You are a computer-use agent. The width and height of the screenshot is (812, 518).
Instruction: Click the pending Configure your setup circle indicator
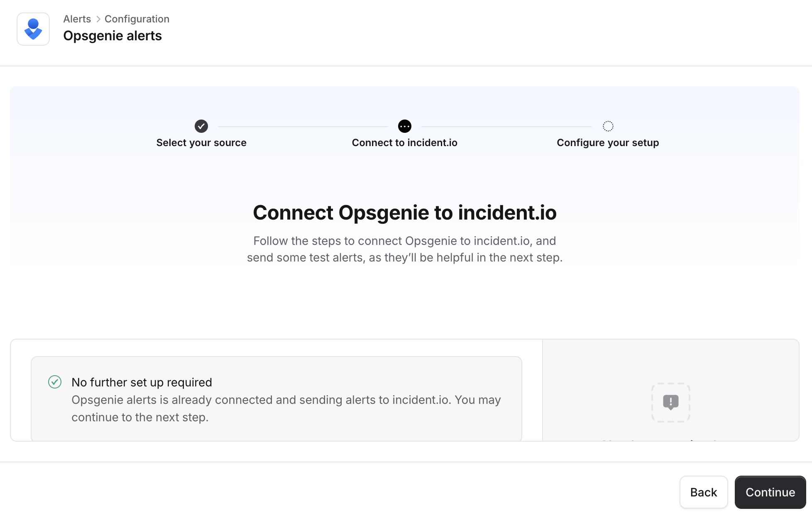[608, 126]
